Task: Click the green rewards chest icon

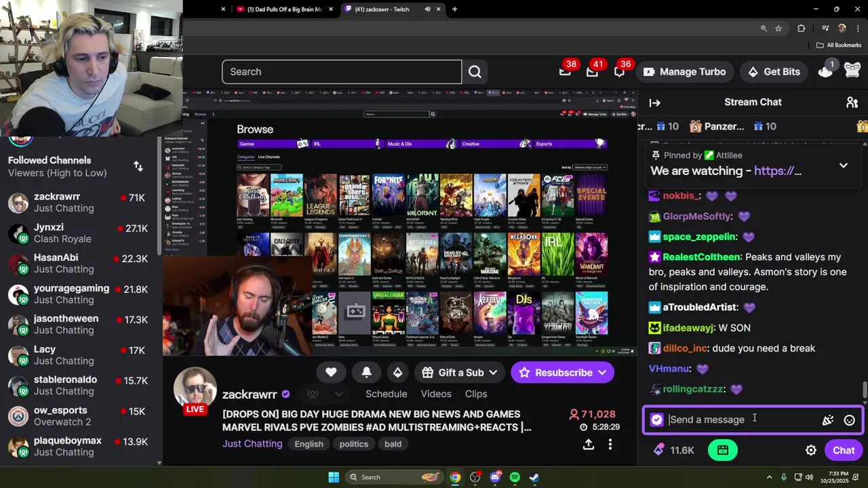Action: tap(723, 450)
